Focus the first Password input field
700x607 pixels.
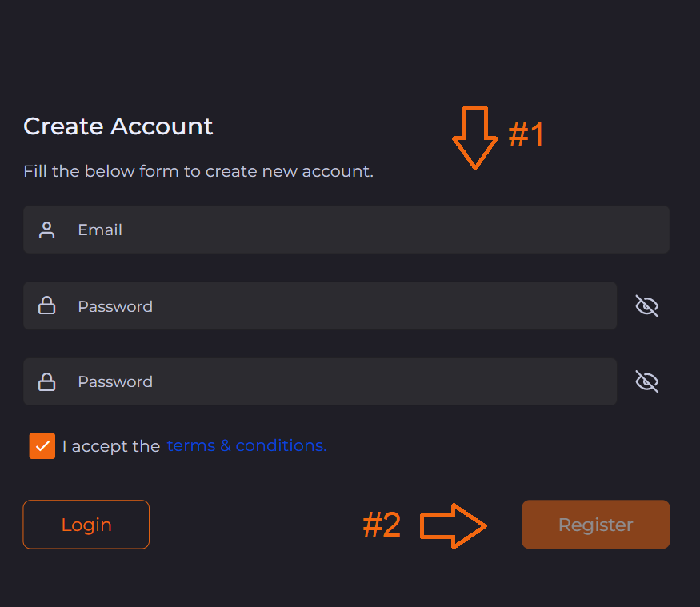[336, 305]
